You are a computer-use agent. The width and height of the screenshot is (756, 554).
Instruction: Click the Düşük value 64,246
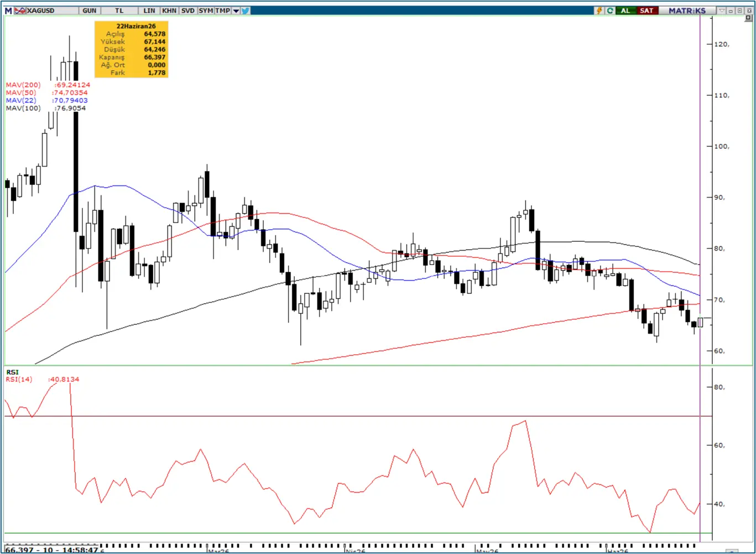tap(155, 49)
